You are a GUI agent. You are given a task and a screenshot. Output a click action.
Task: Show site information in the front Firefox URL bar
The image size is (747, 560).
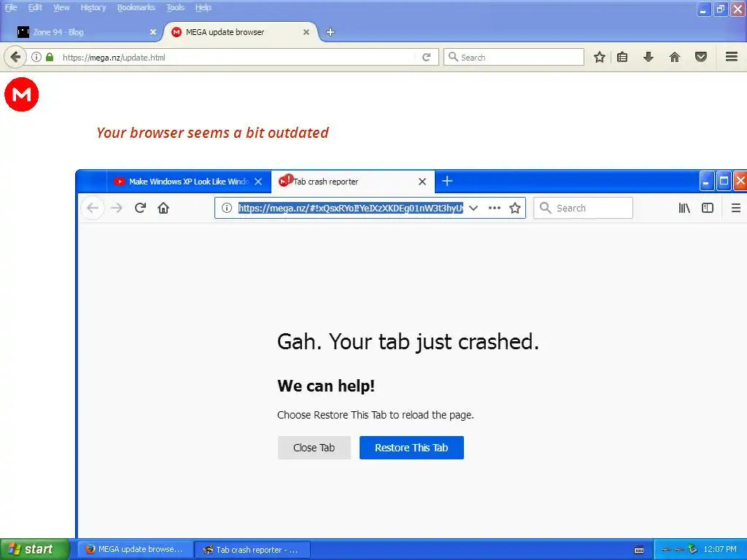coord(227,208)
